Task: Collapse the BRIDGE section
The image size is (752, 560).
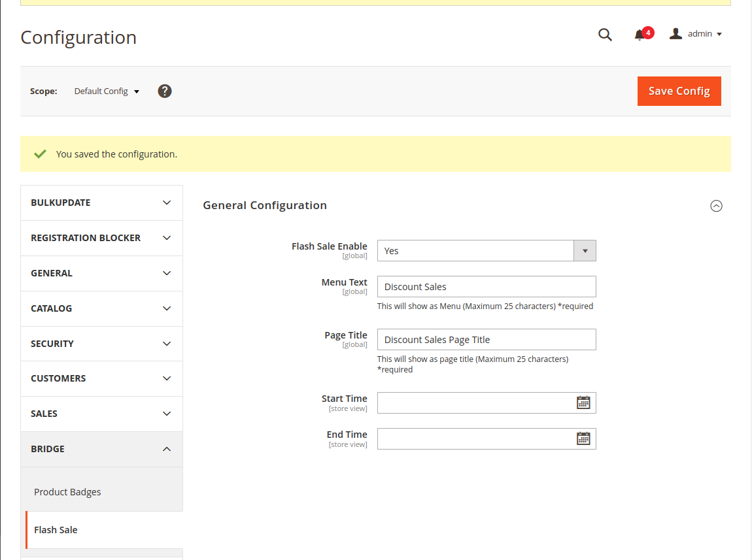Action: [x=101, y=449]
